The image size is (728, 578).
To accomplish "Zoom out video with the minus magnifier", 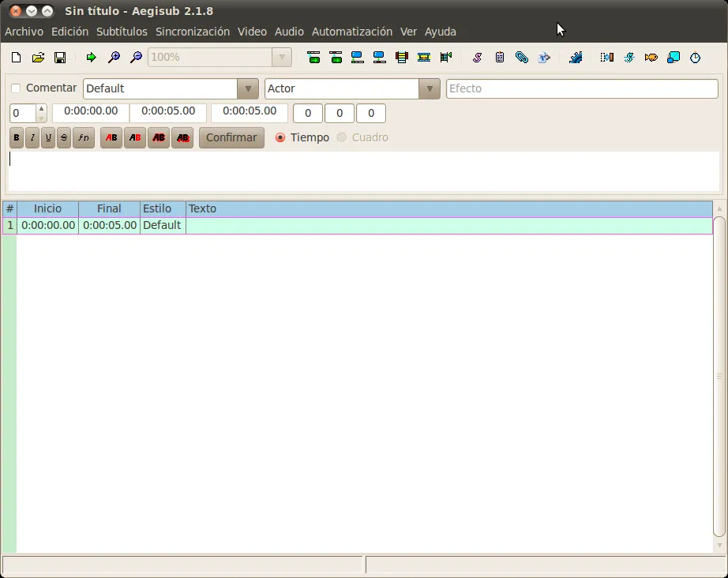I will tap(136, 58).
